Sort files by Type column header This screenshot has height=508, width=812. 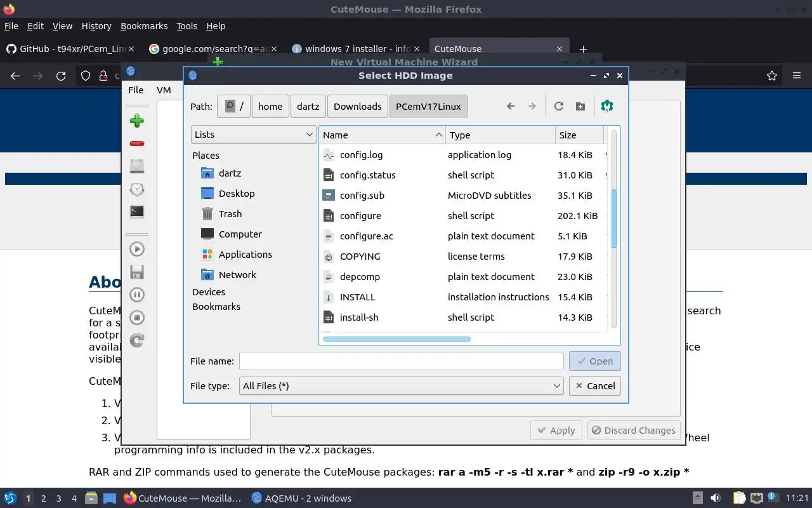pyautogui.click(x=501, y=135)
